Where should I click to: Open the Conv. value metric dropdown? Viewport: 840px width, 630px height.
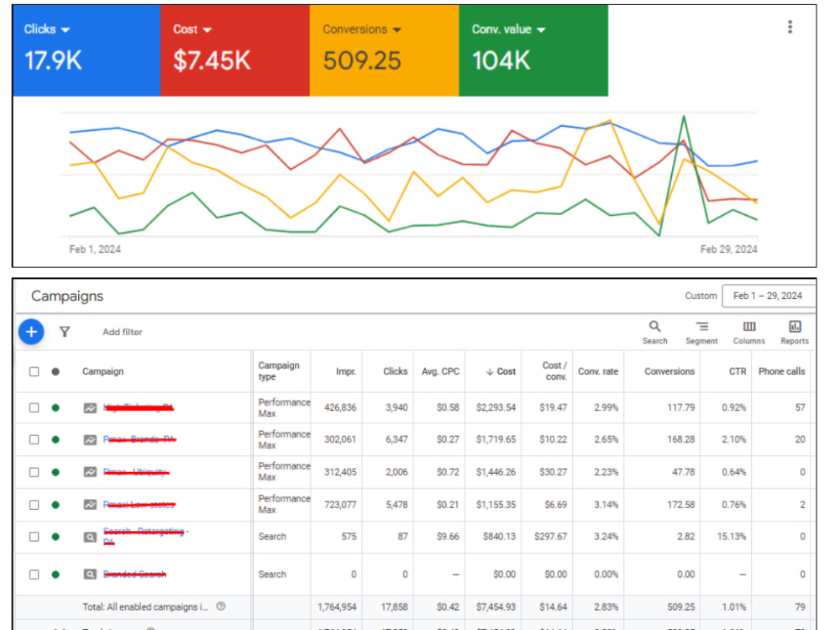pyautogui.click(x=541, y=30)
